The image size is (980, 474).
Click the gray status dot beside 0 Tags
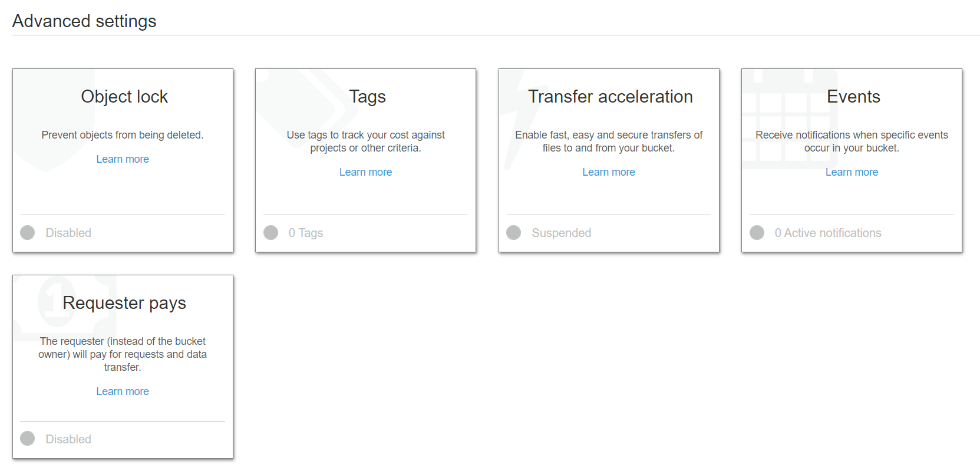pyautogui.click(x=271, y=233)
